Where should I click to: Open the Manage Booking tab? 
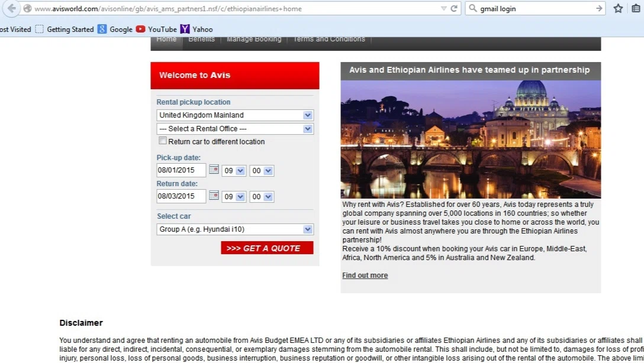coord(255,40)
